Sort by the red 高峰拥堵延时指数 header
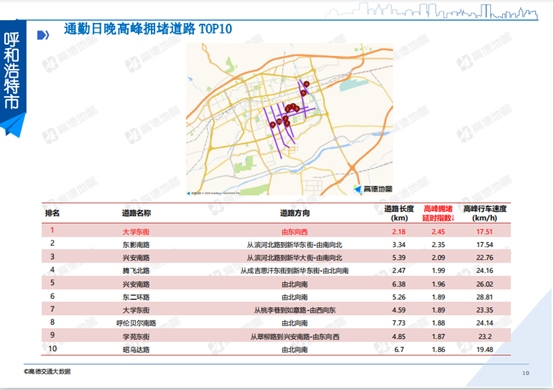 click(x=438, y=213)
